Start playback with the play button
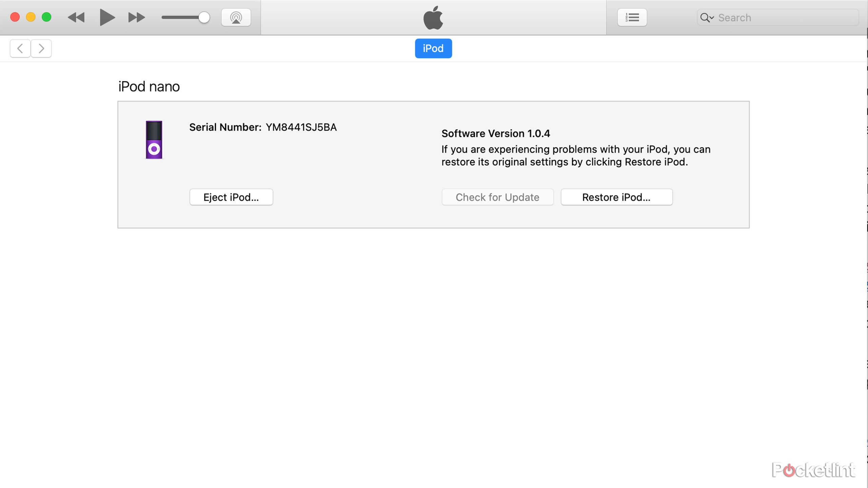868x488 pixels. click(107, 17)
